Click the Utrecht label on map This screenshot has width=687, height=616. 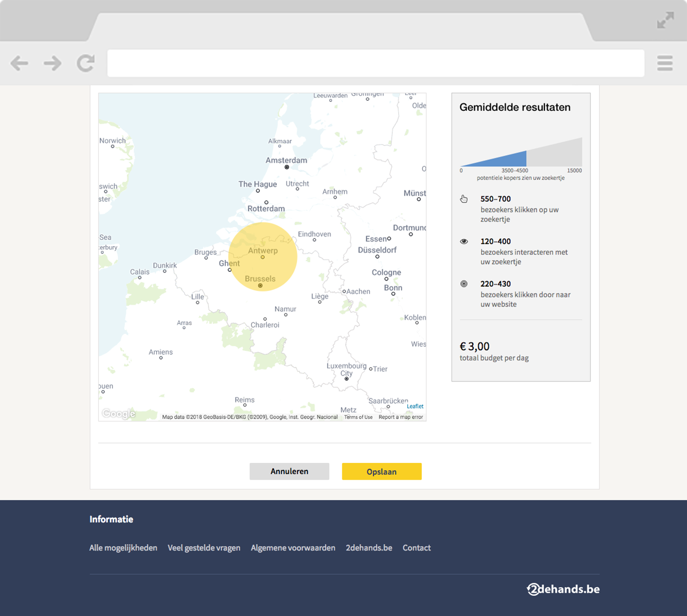click(297, 184)
